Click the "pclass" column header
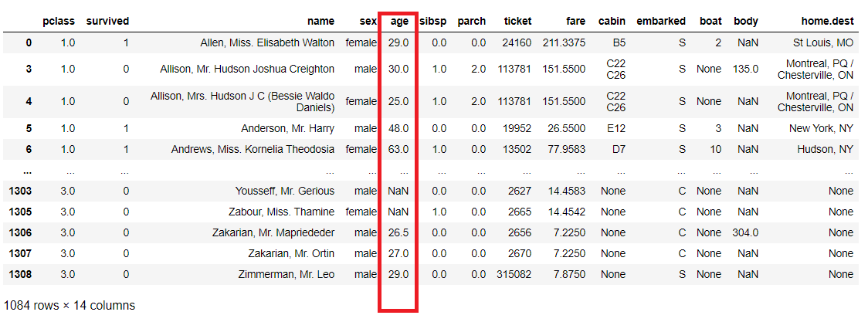This screenshot has width=868, height=322. 57,19
